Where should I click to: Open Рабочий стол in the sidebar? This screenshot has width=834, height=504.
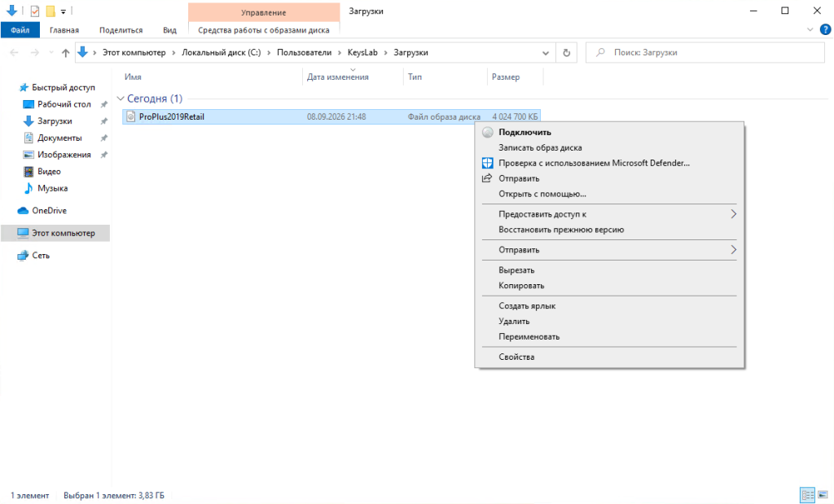pyautogui.click(x=64, y=104)
